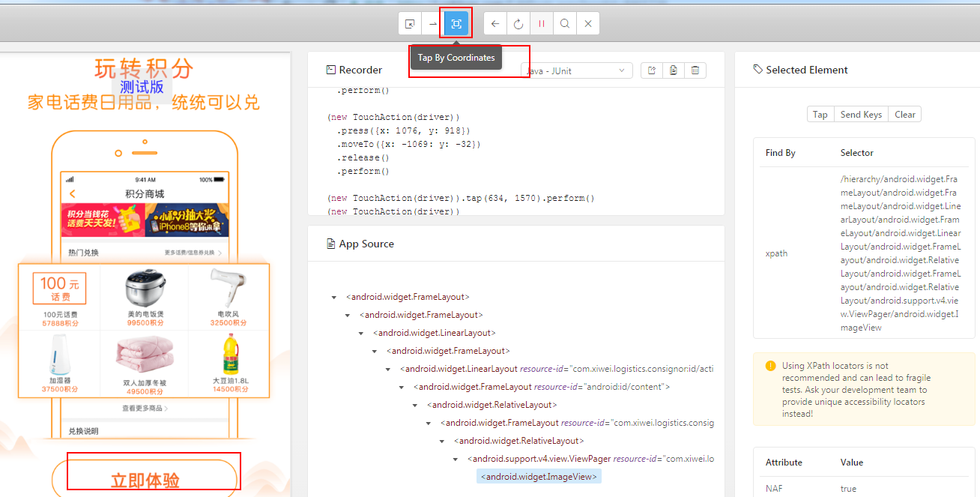Viewport: 980px width, 497px height.
Task: Copy recorded code to clipboard
Action: tap(674, 70)
